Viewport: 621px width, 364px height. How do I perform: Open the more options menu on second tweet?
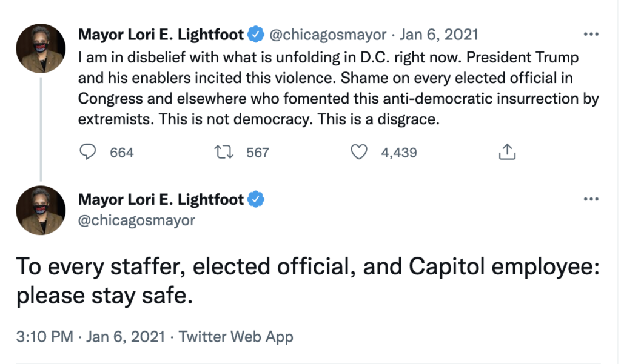(x=591, y=199)
